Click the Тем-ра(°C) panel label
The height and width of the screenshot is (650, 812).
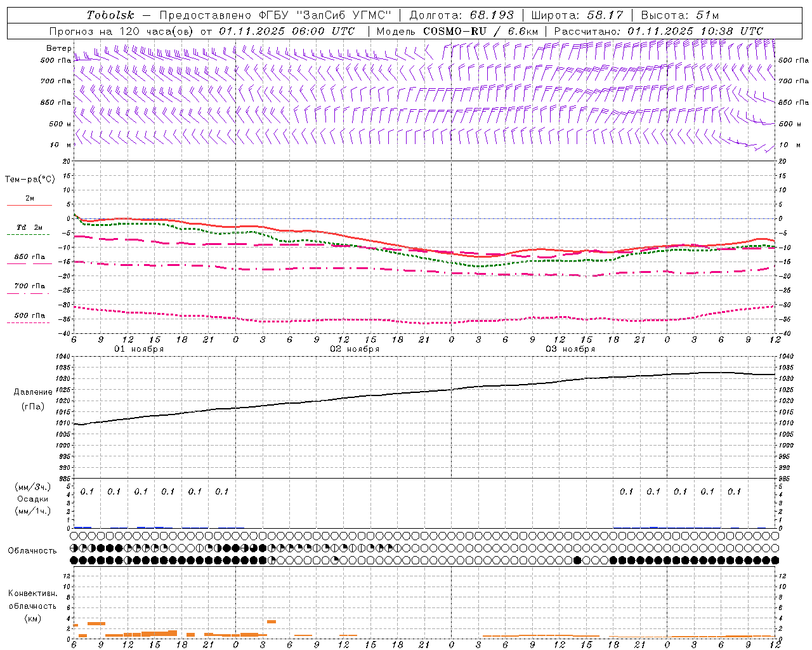pos(30,180)
